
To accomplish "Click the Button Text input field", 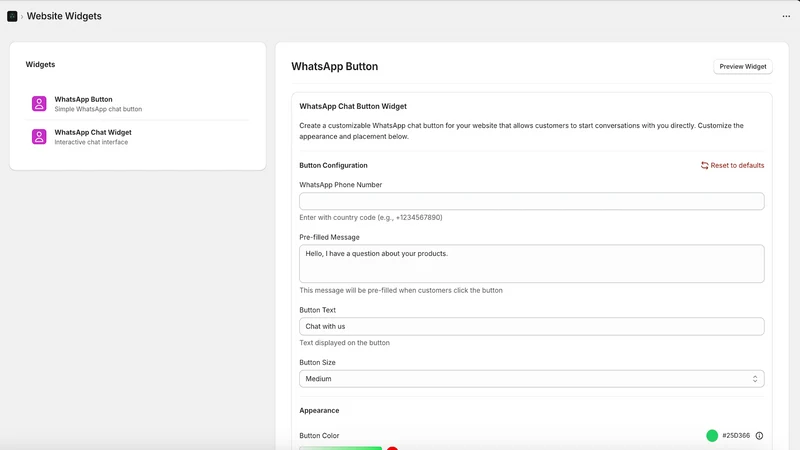I will pos(532,327).
